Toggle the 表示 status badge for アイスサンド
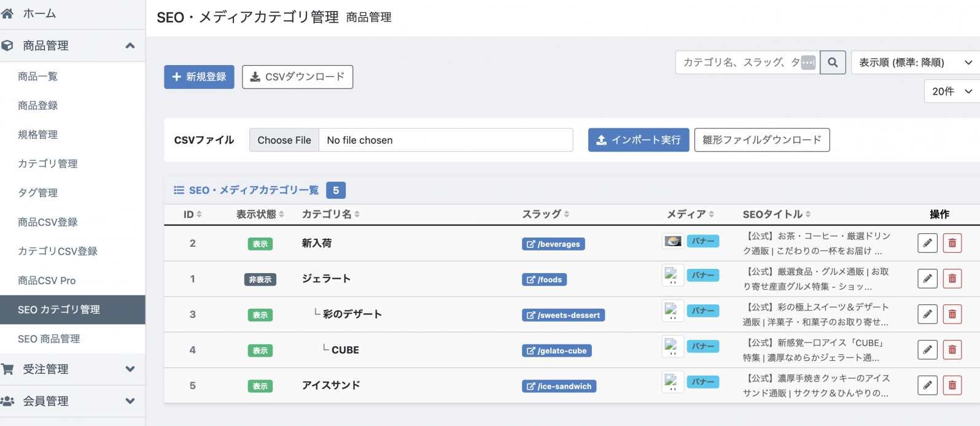The height and width of the screenshot is (426, 980). coord(260,386)
